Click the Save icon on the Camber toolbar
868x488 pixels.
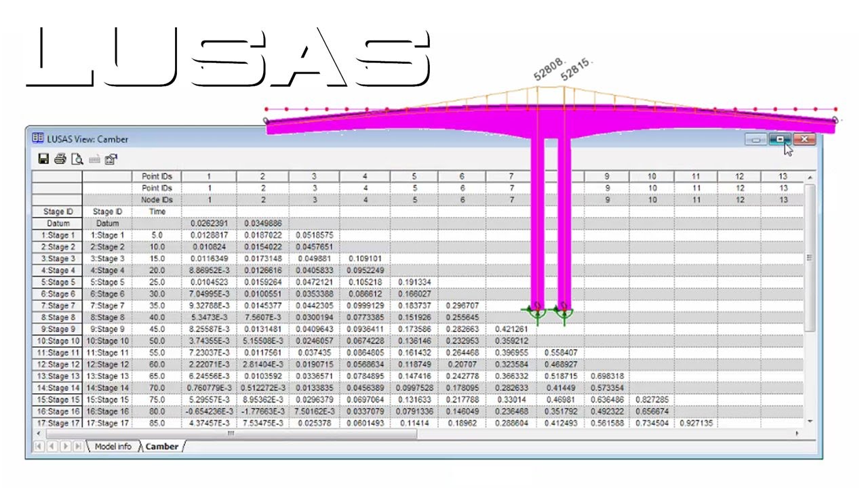[x=44, y=159]
